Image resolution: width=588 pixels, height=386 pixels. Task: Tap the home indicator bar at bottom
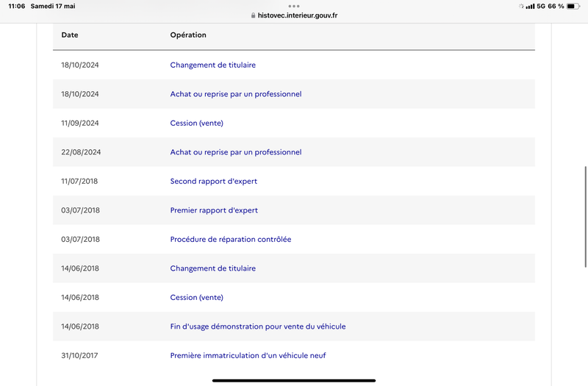coord(294,380)
